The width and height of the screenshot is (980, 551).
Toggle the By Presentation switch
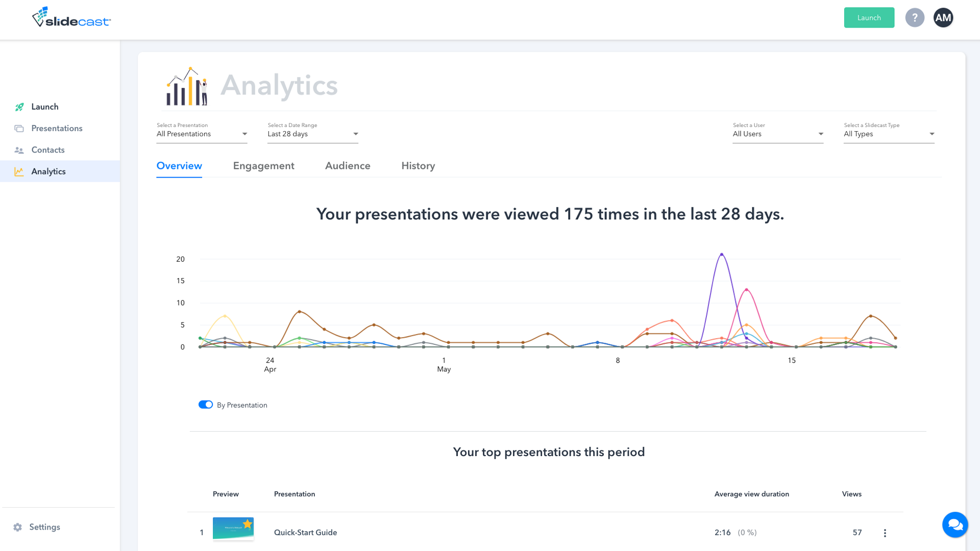click(206, 405)
